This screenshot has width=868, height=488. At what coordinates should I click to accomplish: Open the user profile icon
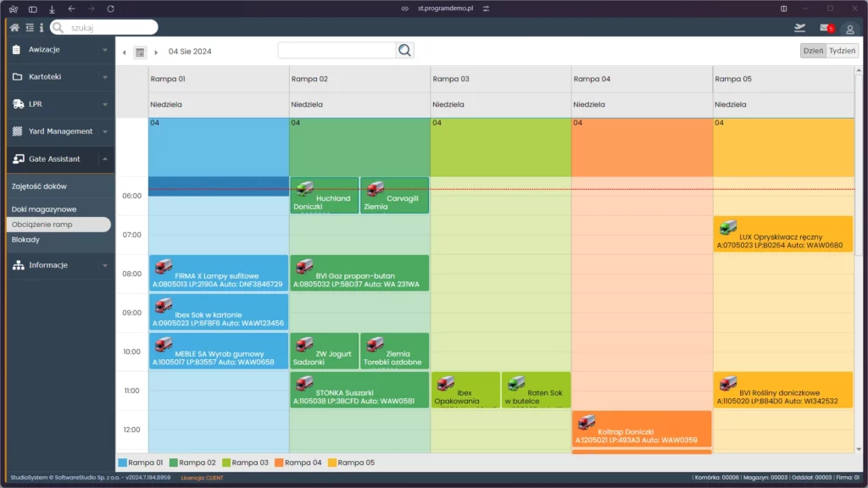click(x=849, y=29)
